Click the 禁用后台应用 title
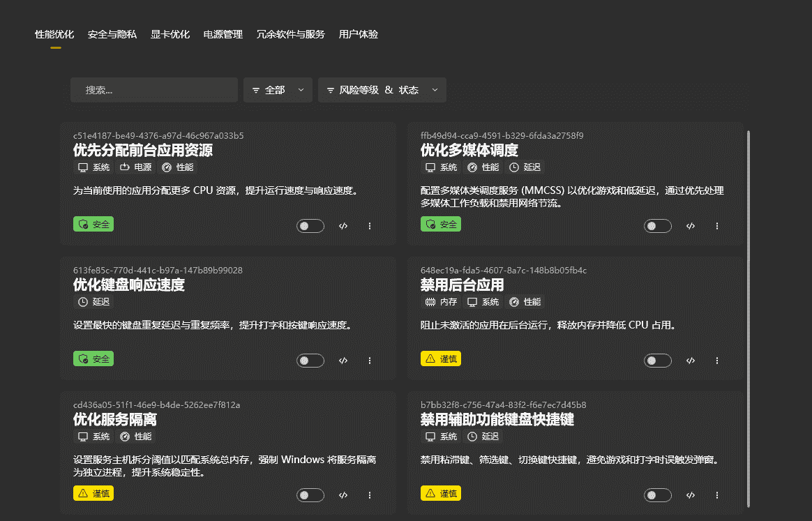Image resolution: width=812 pixels, height=521 pixels. click(x=462, y=285)
